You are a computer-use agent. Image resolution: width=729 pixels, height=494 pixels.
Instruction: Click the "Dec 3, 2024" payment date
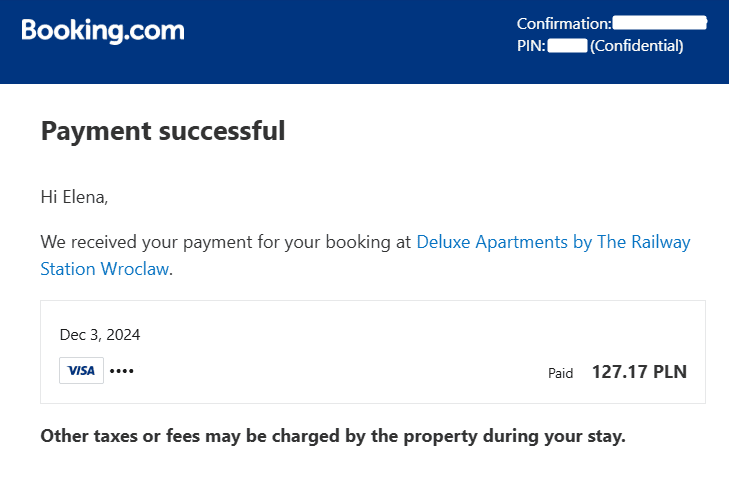pyautogui.click(x=100, y=334)
